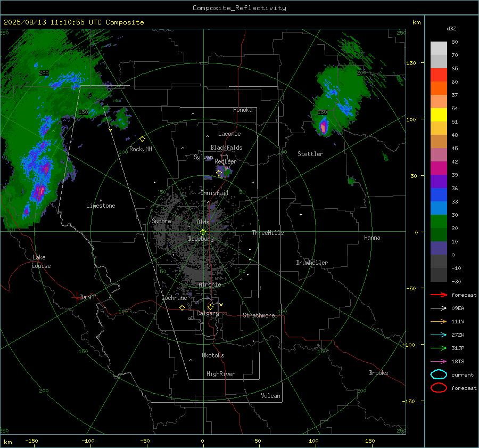Click the Ponoka town label
The height and width of the screenshot is (448, 479).
(x=243, y=110)
